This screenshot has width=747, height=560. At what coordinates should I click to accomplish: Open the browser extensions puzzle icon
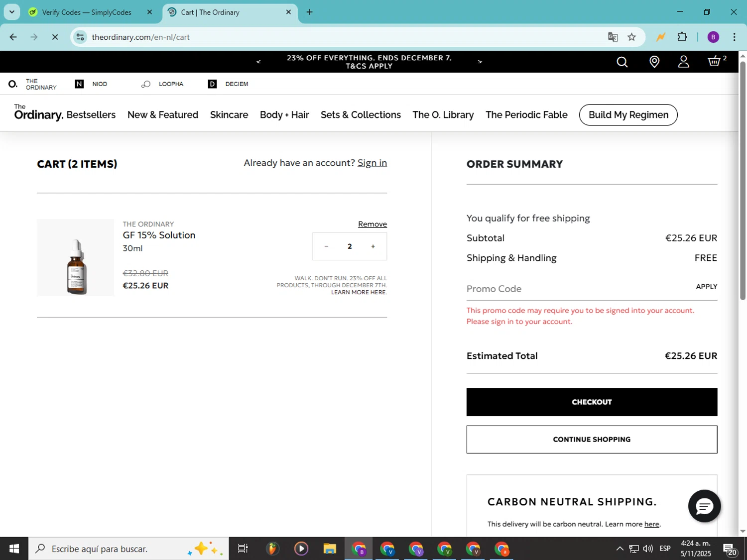[x=682, y=37]
